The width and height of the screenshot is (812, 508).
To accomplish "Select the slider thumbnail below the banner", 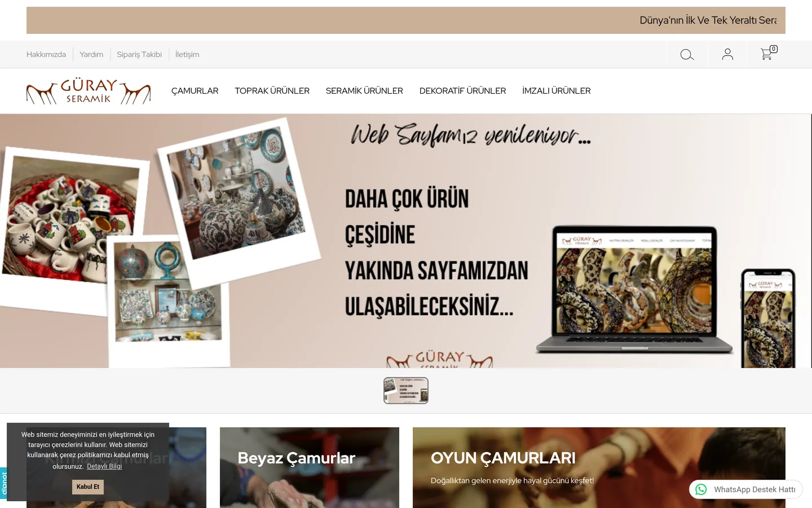I will click(x=406, y=391).
